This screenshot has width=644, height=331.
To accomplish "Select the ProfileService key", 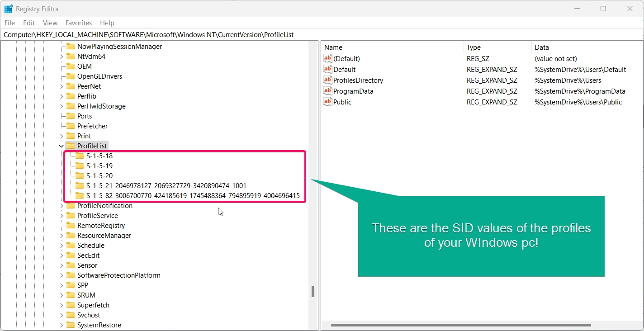I will 98,216.
